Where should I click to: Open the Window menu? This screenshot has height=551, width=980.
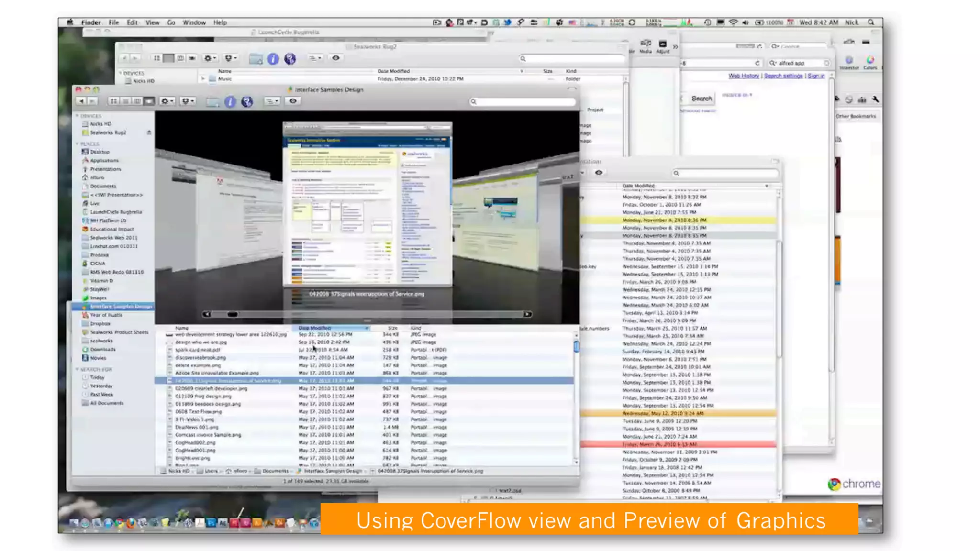[194, 22]
